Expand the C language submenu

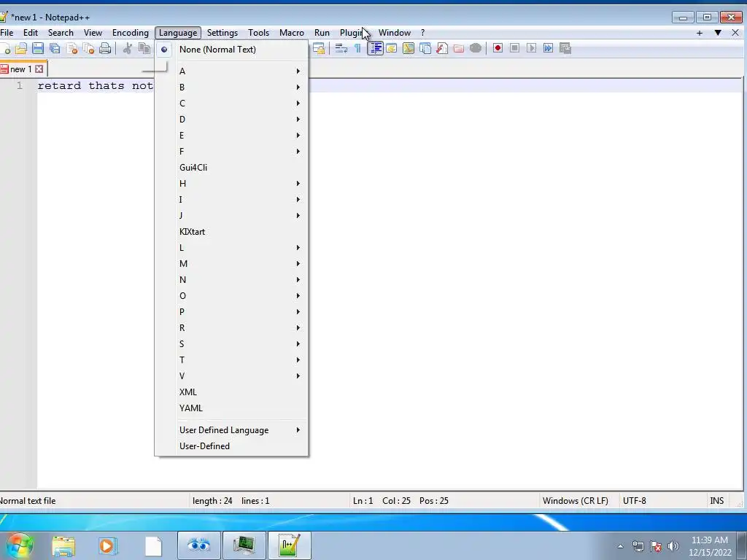click(231, 104)
